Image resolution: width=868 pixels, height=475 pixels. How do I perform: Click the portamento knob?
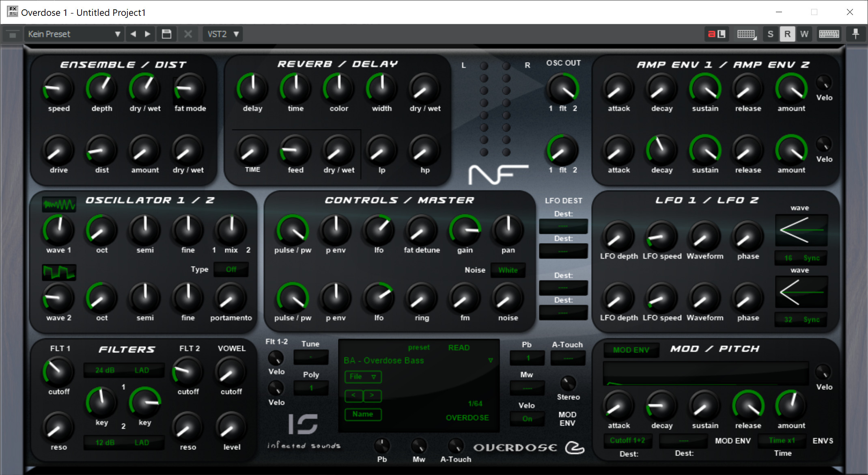[230, 298]
